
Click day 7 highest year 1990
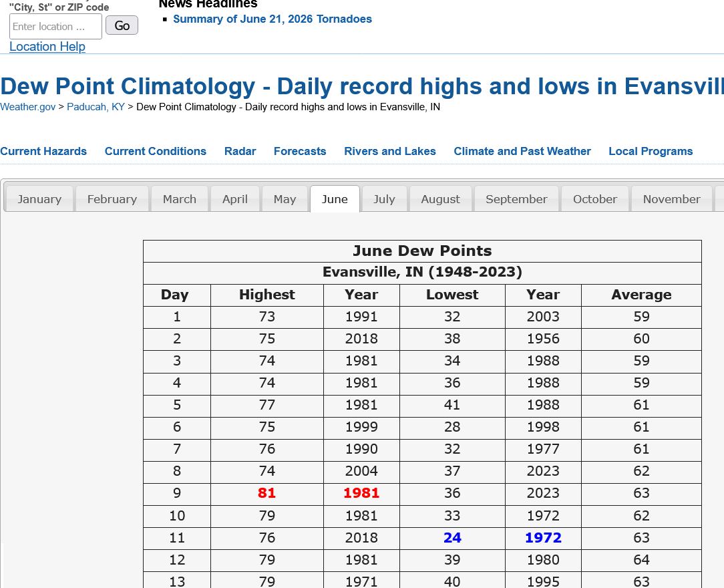(x=361, y=449)
